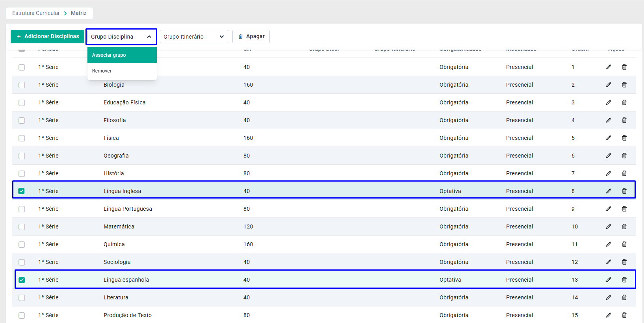Edit the Educação Física discipline
644x323 pixels.
click(609, 102)
